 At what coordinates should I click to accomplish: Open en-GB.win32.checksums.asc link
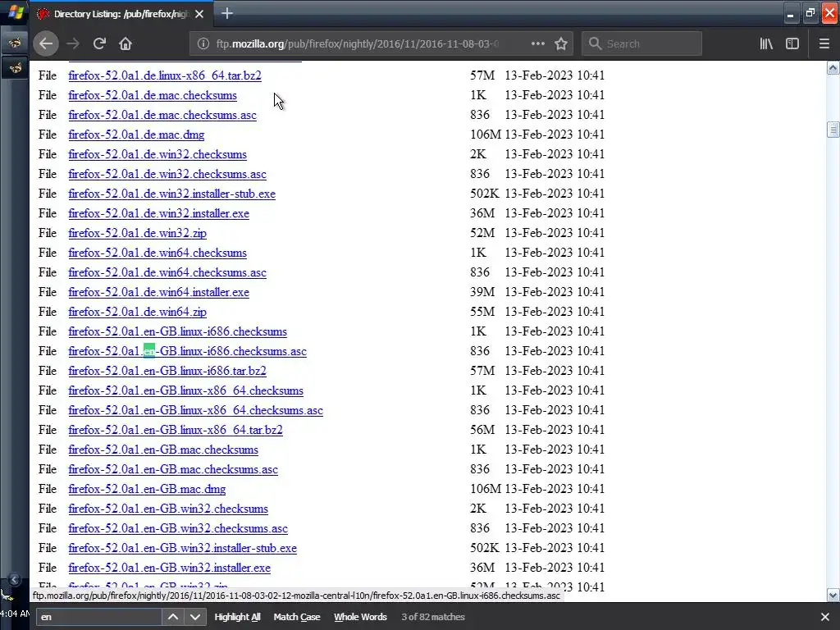[x=178, y=528]
